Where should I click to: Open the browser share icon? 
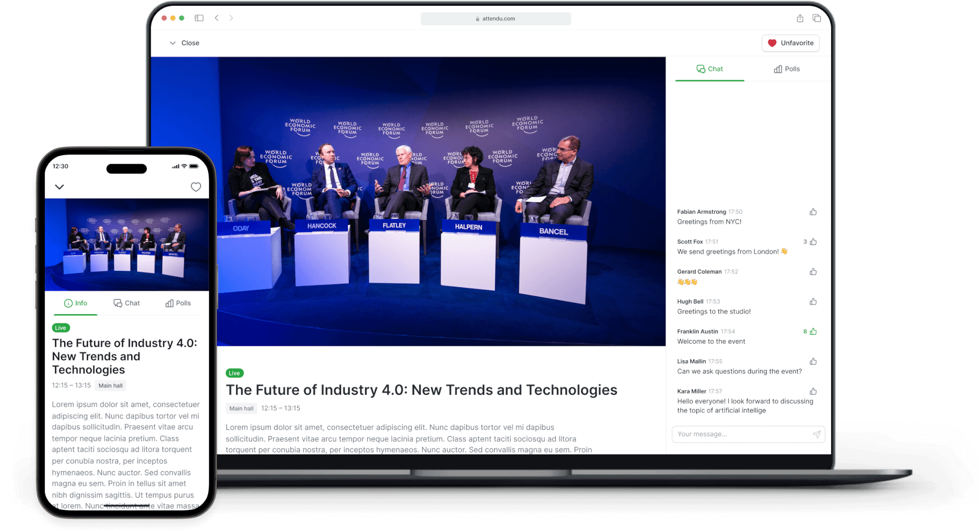[800, 18]
